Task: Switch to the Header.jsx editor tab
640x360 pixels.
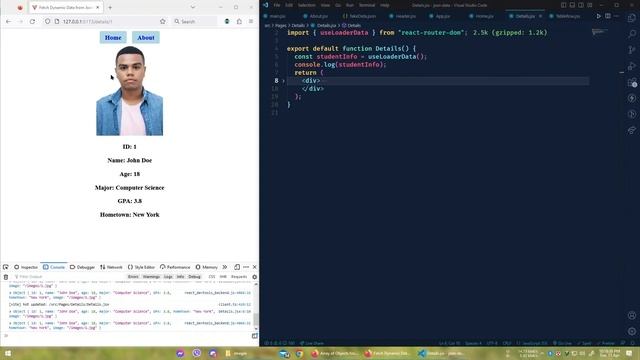Action: point(403,16)
